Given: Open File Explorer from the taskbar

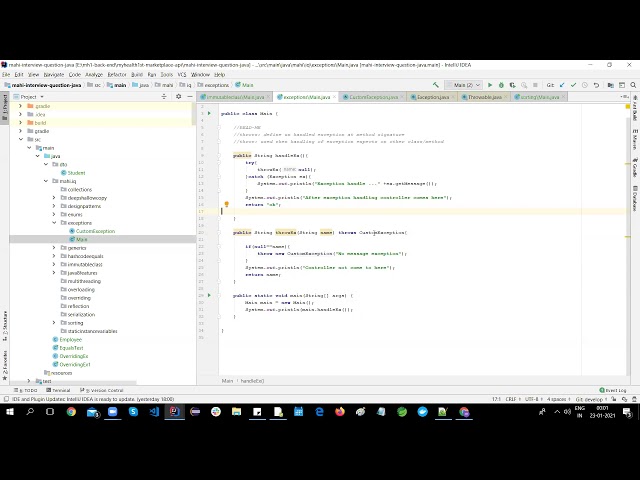Looking at the screenshot, I should pyautogui.click(x=236, y=412).
